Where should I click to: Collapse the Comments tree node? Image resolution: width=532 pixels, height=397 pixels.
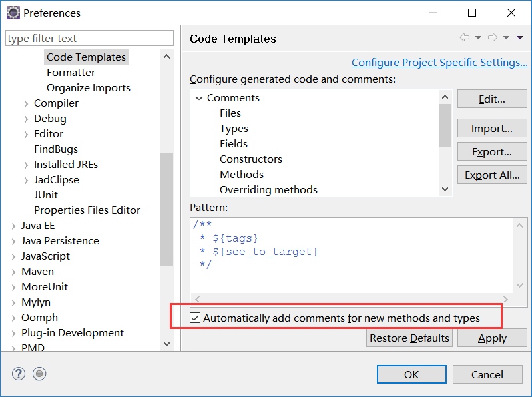(x=199, y=98)
